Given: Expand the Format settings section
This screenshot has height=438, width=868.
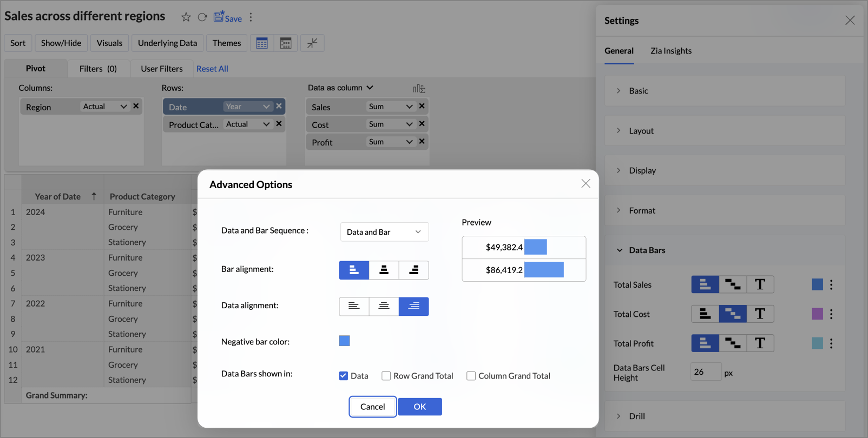Looking at the screenshot, I should tap(642, 210).
